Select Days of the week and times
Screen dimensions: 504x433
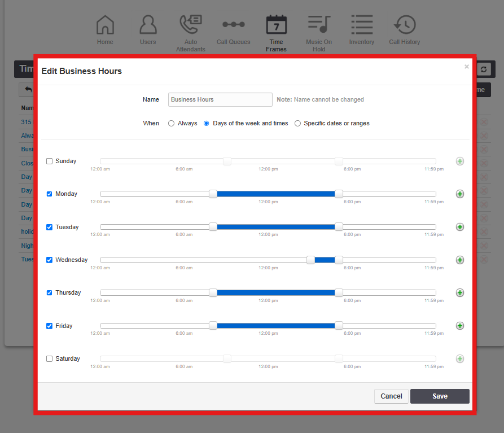207,124
